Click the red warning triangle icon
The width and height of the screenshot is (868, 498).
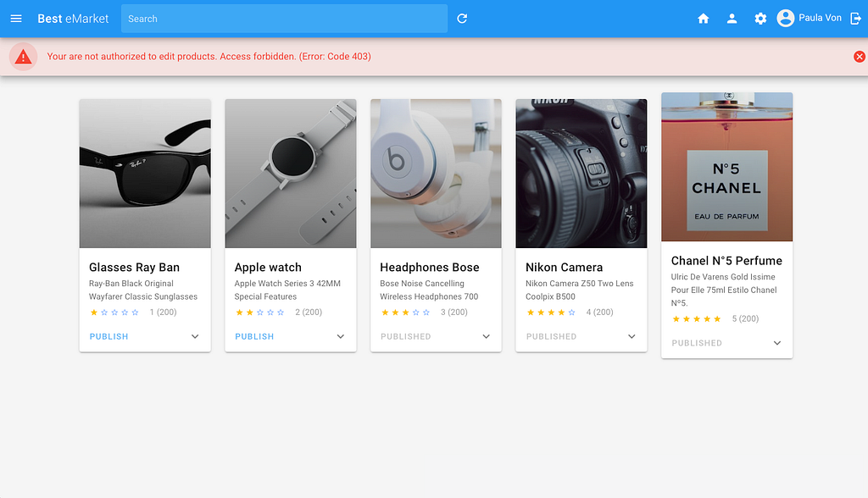[23, 57]
